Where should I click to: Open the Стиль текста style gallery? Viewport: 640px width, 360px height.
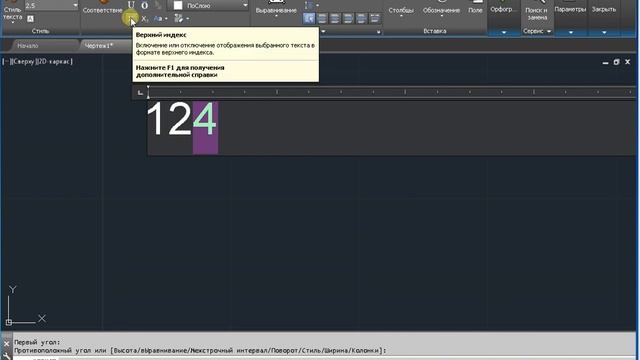pos(12,13)
